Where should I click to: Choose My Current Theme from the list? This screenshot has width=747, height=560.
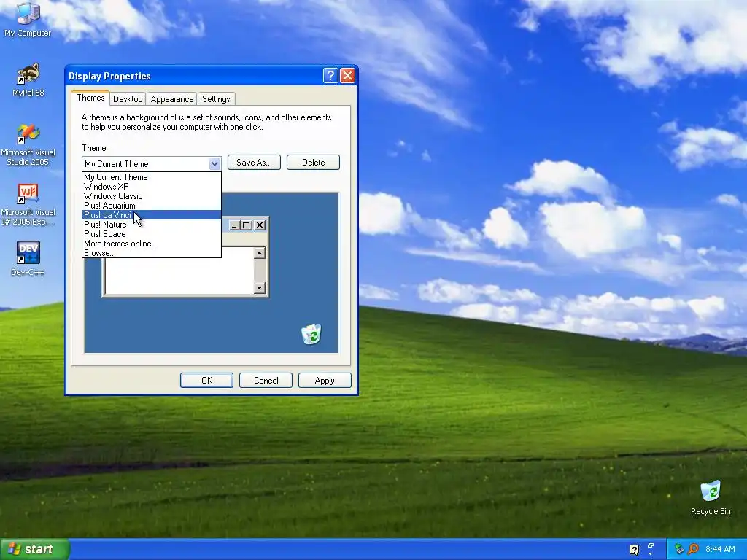coord(152,177)
